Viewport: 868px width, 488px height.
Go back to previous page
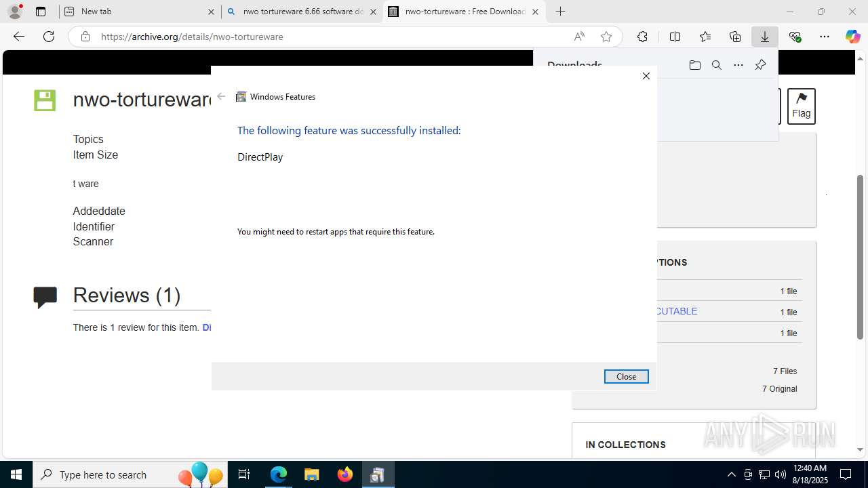click(x=19, y=37)
